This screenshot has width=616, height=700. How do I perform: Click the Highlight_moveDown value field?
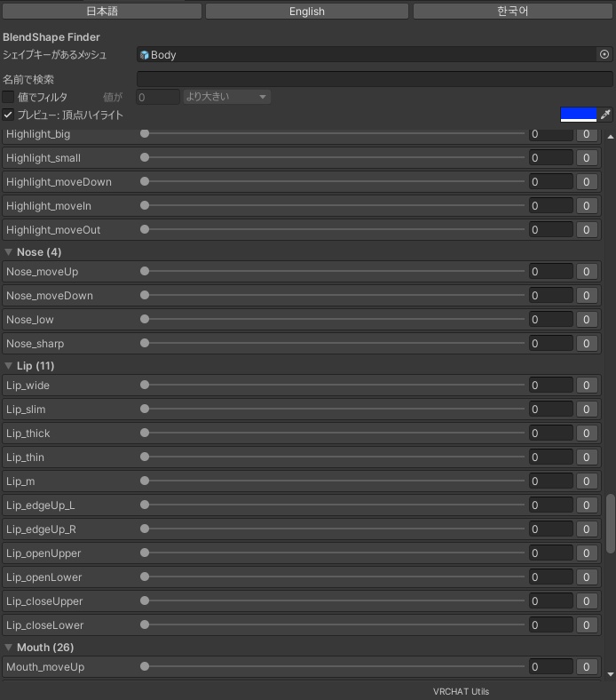[551, 182]
